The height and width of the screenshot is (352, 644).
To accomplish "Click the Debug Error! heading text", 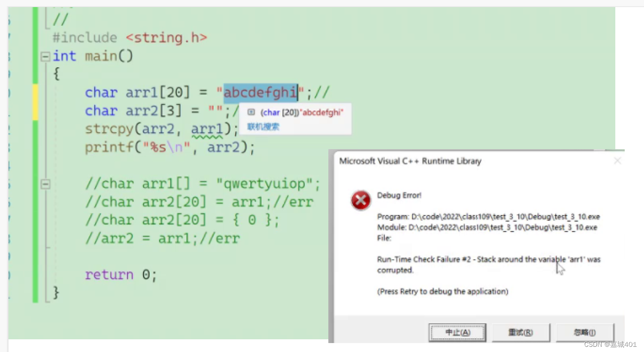I will tap(399, 195).
